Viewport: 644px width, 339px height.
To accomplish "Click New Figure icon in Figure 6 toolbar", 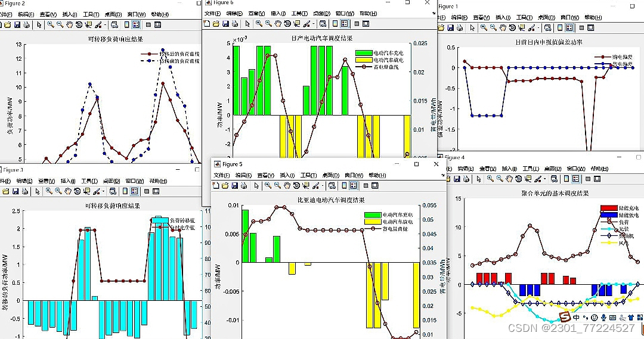I will pos(206,24).
